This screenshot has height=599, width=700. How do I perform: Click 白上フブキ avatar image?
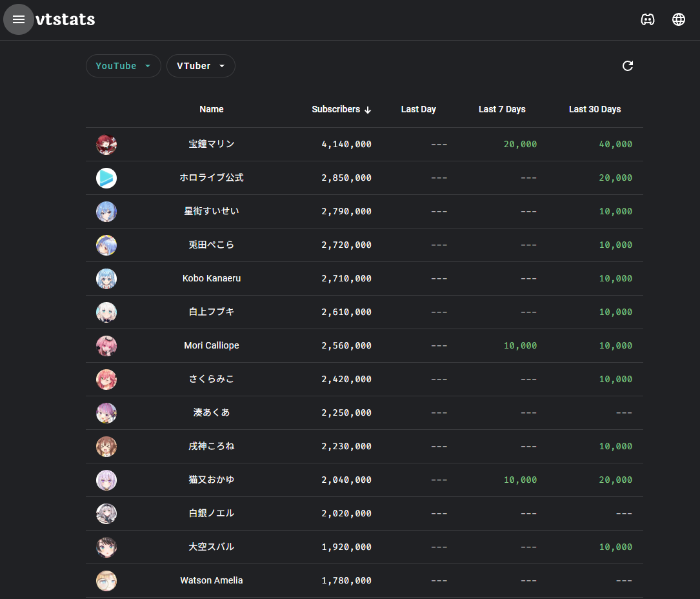click(106, 312)
